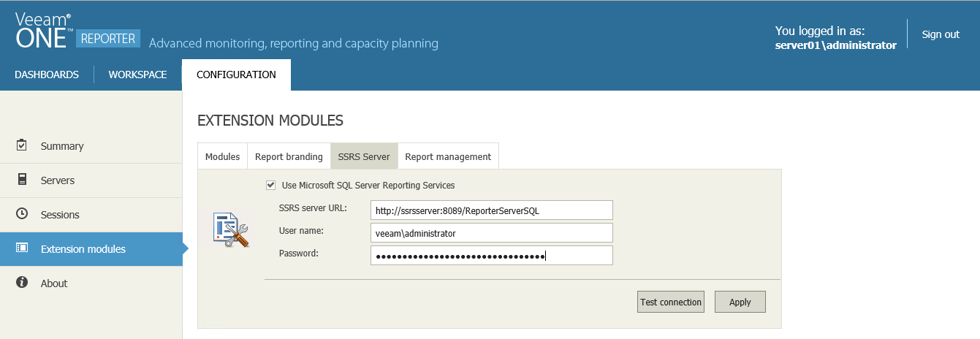Click the Servers icon in sidebar
Viewport: 980px width, 339px height.
22,180
